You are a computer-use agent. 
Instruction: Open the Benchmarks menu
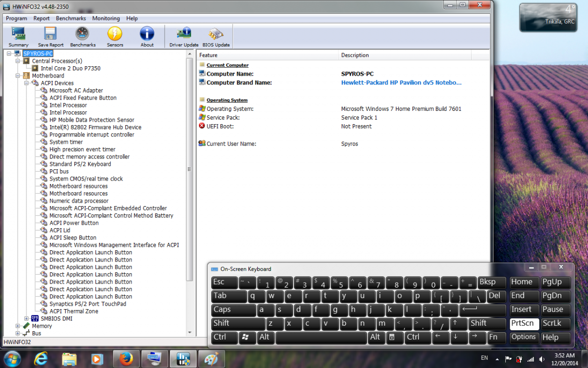(71, 18)
